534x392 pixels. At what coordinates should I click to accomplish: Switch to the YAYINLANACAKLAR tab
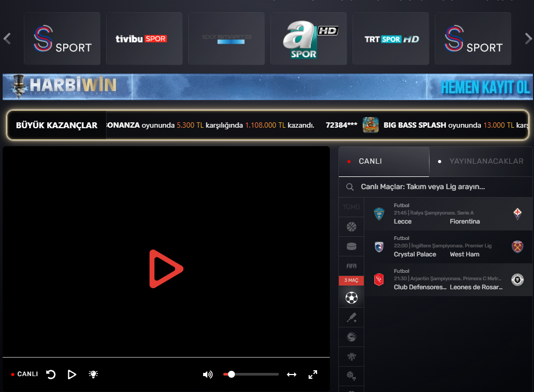481,161
